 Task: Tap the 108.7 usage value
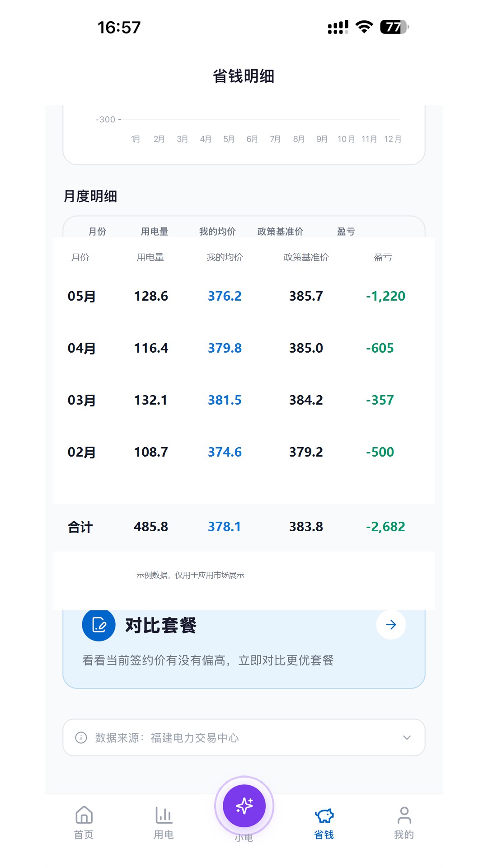click(151, 452)
